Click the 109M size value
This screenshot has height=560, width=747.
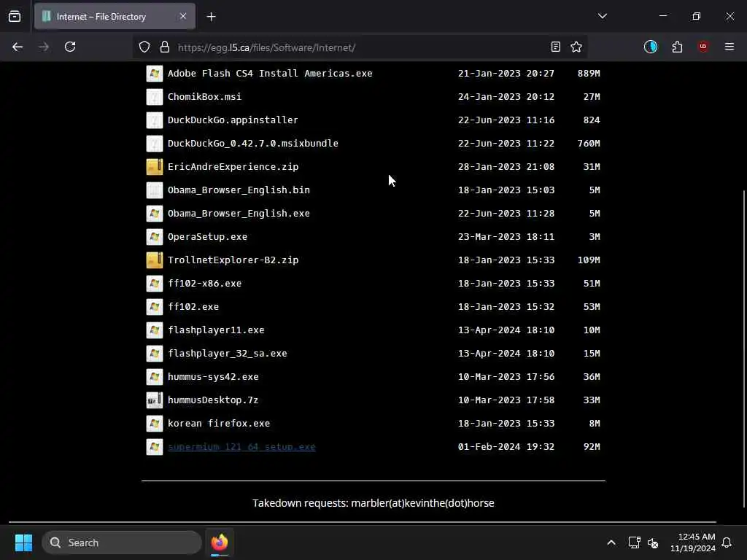(589, 260)
